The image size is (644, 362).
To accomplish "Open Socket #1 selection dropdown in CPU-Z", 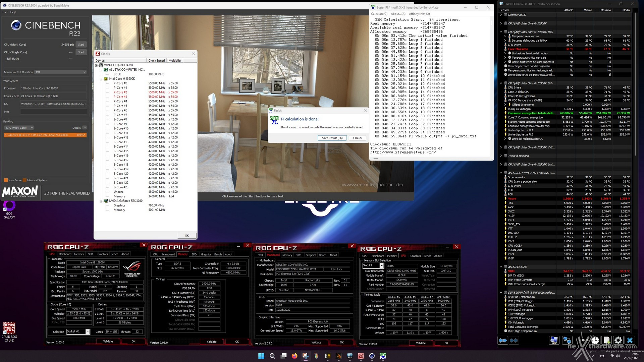I will pyautogui.click(x=78, y=331).
